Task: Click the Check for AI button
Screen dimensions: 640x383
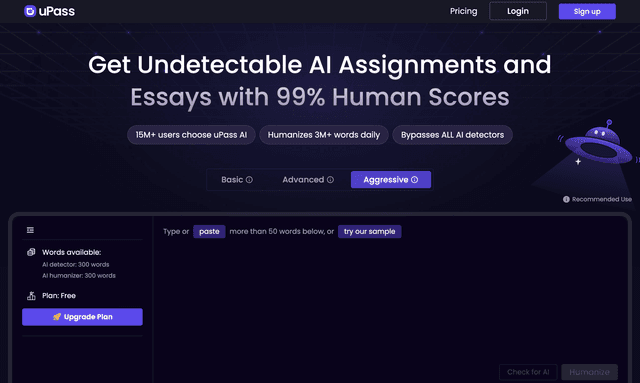Action: tap(528, 372)
